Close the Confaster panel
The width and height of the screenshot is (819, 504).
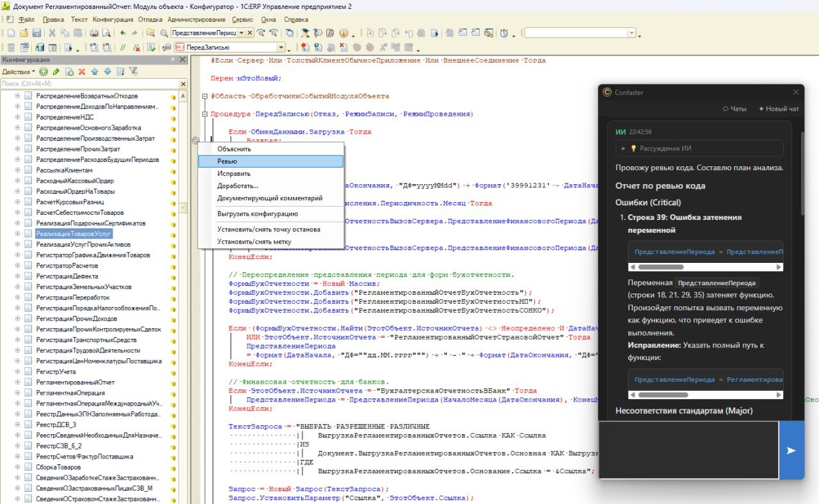click(x=796, y=92)
